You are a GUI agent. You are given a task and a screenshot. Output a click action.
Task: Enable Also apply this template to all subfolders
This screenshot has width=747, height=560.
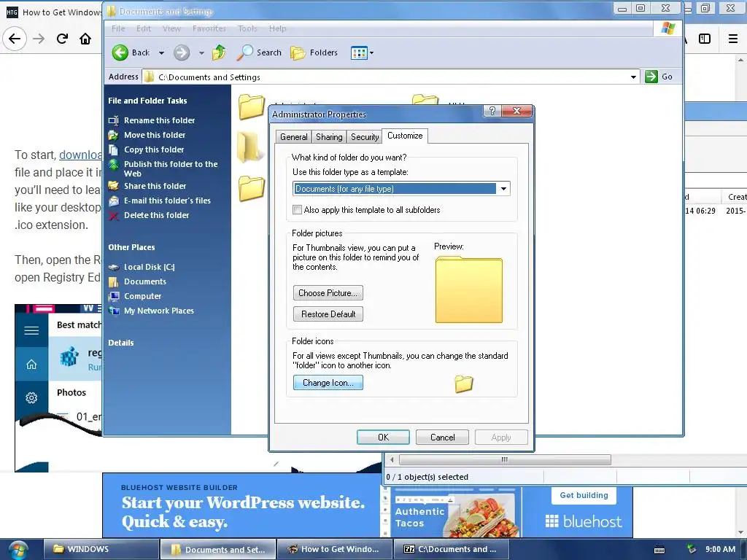pos(298,210)
